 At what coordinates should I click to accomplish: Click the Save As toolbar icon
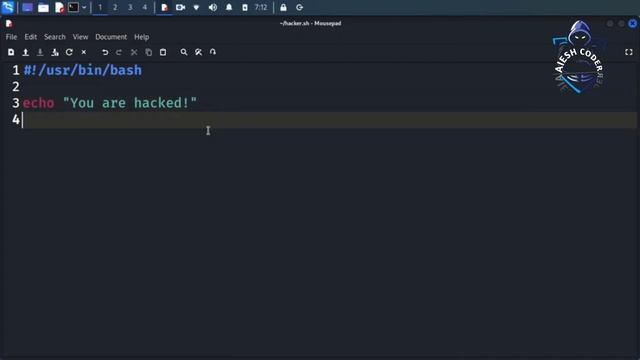(x=55, y=52)
